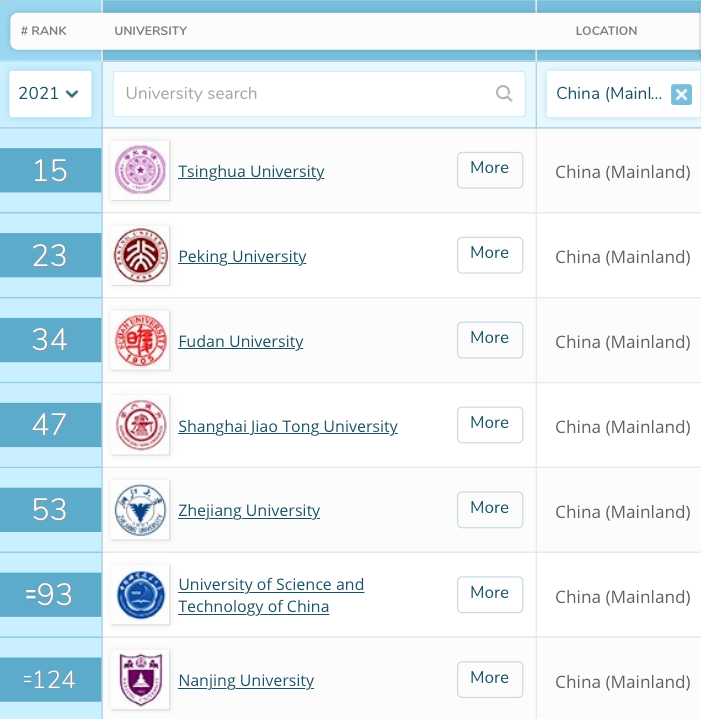Click China (Mainland) location for Tsinghua University

click(x=623, y=172)
